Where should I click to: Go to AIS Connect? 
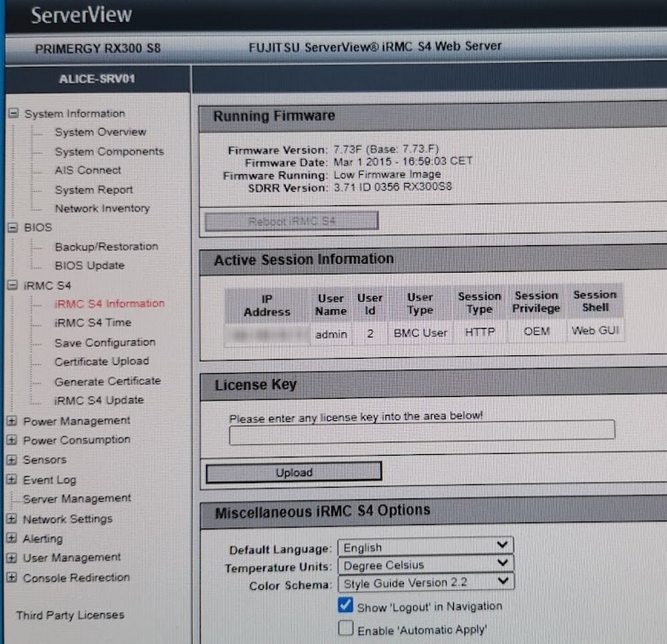pyautogui.click(x=88, y=170)
